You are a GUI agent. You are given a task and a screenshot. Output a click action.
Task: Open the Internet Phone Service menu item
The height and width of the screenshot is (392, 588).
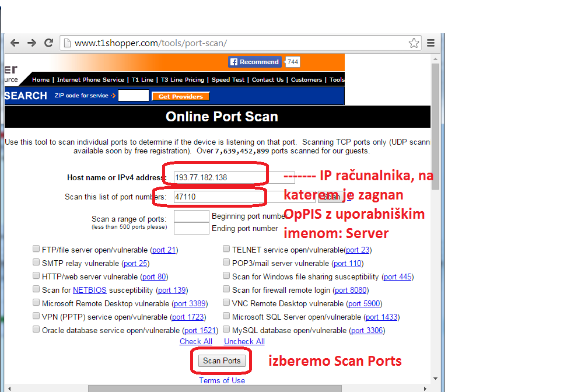pyautogui.click(x=90, y=79)
